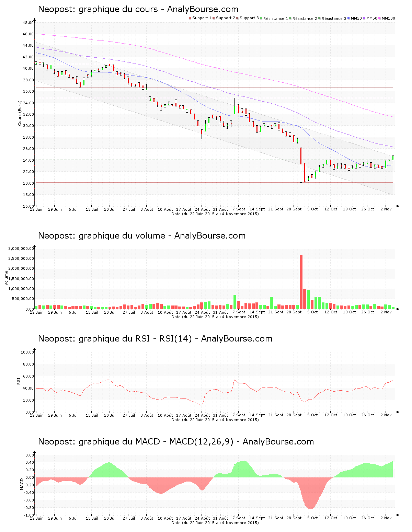Click '24 Août' under the price chart
Screen dimensions: 412x532
(202, 209)
